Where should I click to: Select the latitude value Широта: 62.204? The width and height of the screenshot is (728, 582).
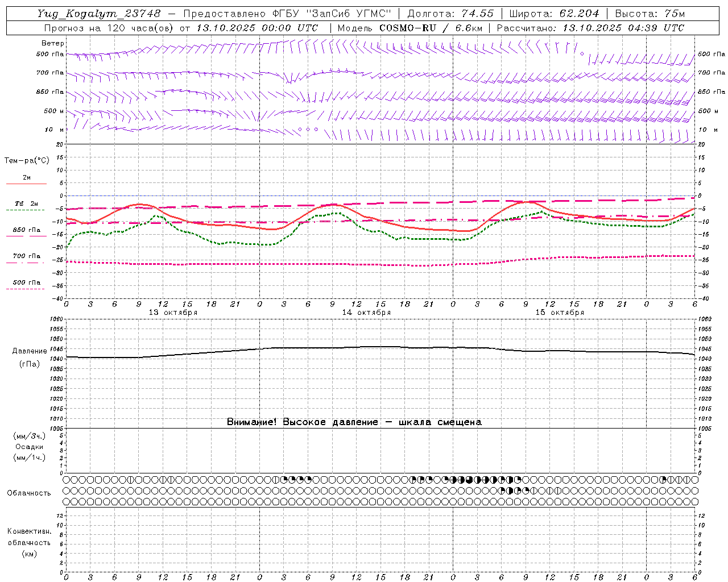click(x=554, y=14)
